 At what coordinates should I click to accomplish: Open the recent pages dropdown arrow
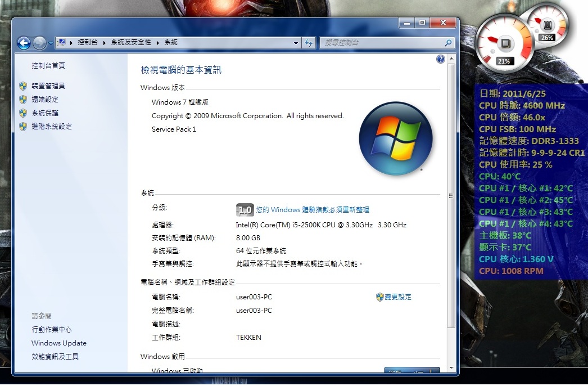(51, 43)
